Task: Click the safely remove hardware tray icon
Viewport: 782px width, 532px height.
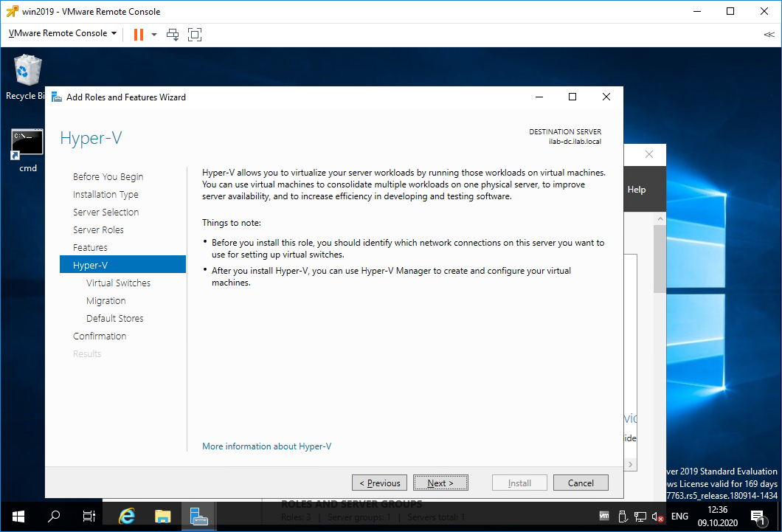Action: [622, 517]
